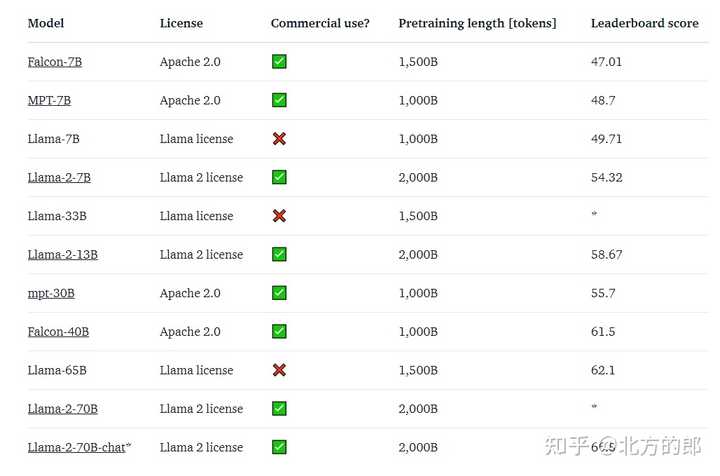This screenshot has height=476, width=720.
Task: Click the green checkmark in Llama-2-7B row
Action: (279, 177)
